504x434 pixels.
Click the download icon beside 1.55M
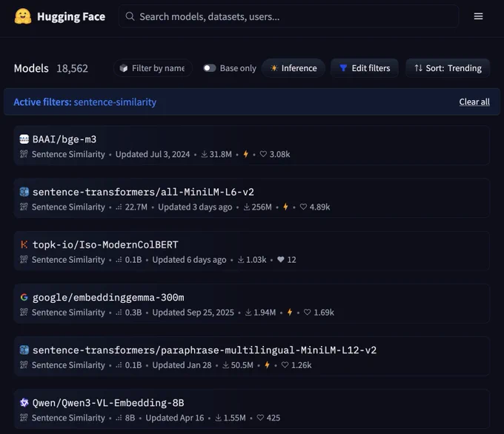click(x=218, y=417)
